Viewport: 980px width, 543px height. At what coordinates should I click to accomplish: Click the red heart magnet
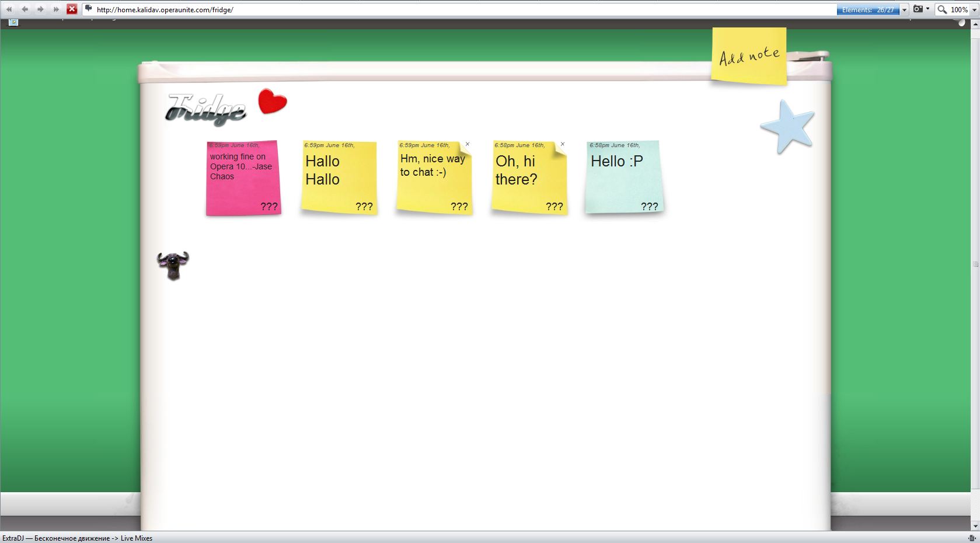272,102
